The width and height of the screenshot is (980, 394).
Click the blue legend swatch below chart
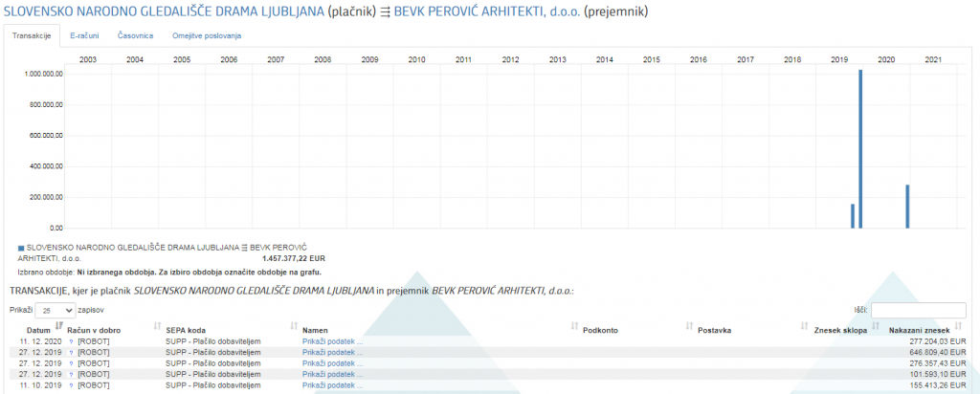tap(21, 248)
